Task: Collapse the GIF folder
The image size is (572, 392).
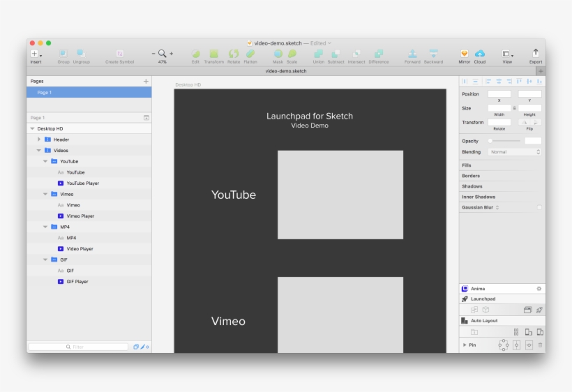Action: click(x=45, y=259)
